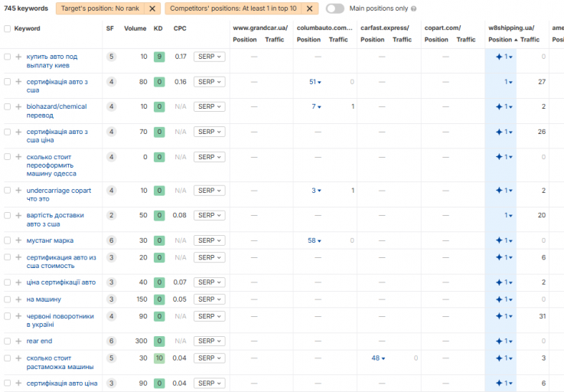The image size is (564, 392).
Task: Sort by SF column header
Action: 110,28
